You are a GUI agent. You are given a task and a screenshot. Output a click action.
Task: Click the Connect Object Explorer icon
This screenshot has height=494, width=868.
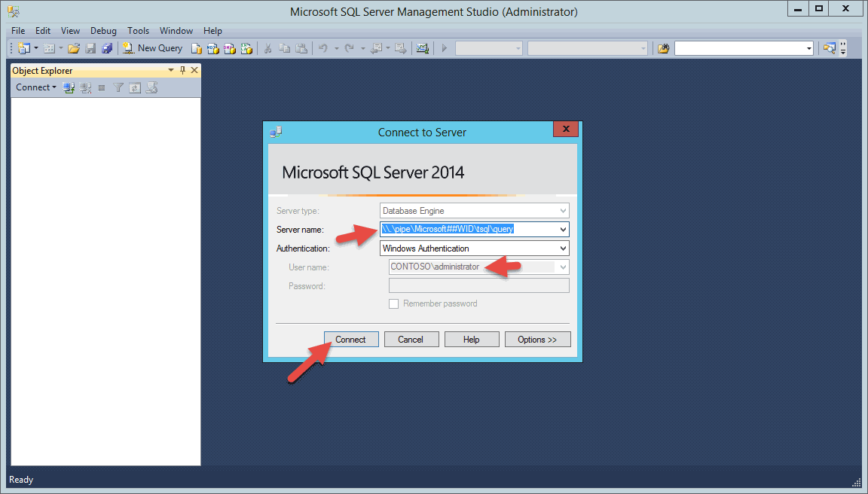point(69,87)
